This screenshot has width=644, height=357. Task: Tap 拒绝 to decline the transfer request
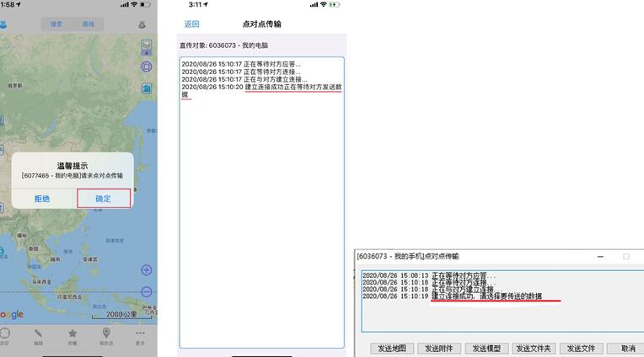point(41,199)
